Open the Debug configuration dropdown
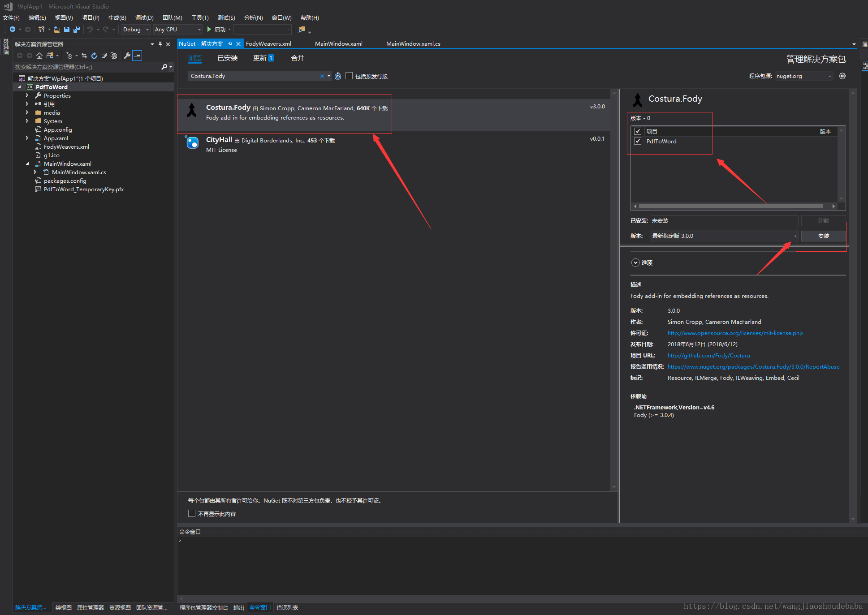 tap(136, 30)
